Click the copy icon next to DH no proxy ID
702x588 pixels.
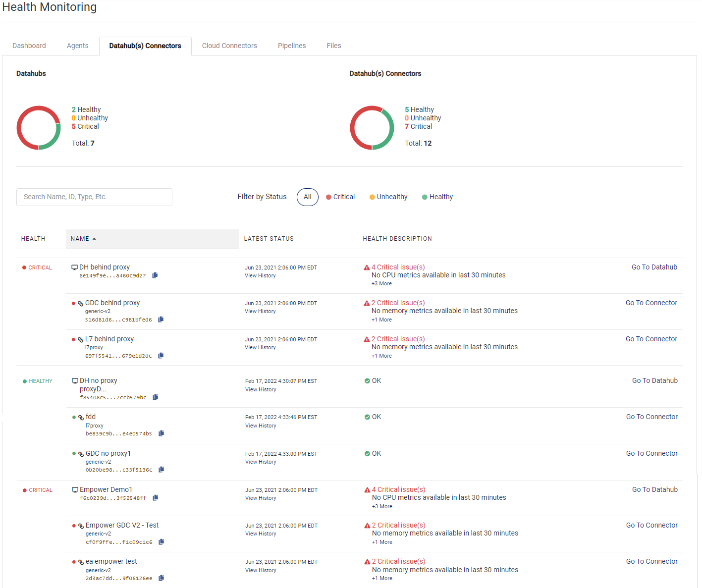click(x=155, y=397)
